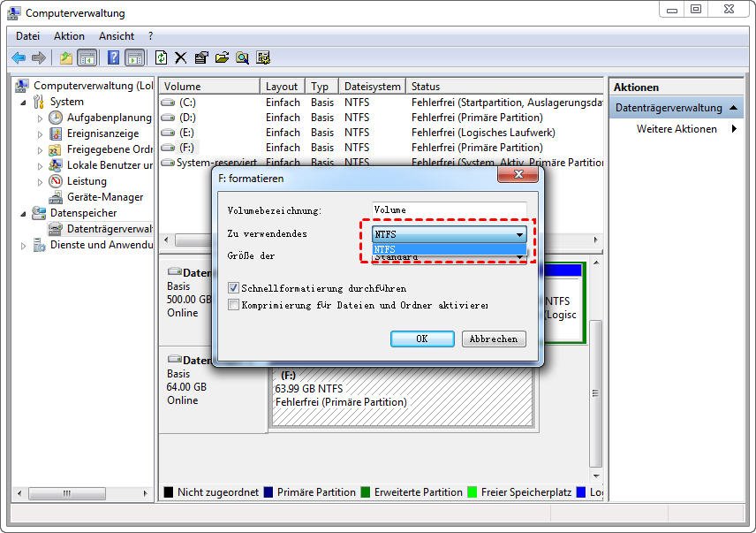Click the disk view vertical scrollbar thumb
756x533 pixels.
point(596,393)
